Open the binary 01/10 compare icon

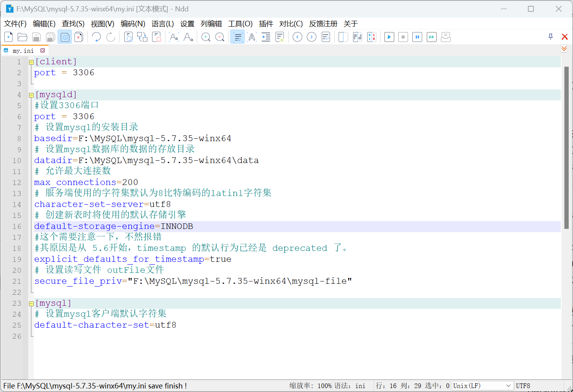click(x=372, y=37)
